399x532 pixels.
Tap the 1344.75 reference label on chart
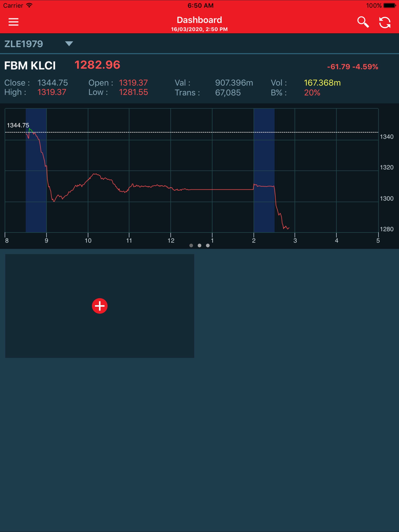[x=18, y=125]
